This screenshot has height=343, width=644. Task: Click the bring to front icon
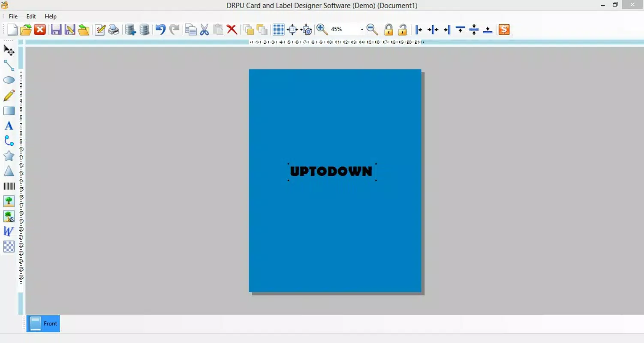coord(248,30)
